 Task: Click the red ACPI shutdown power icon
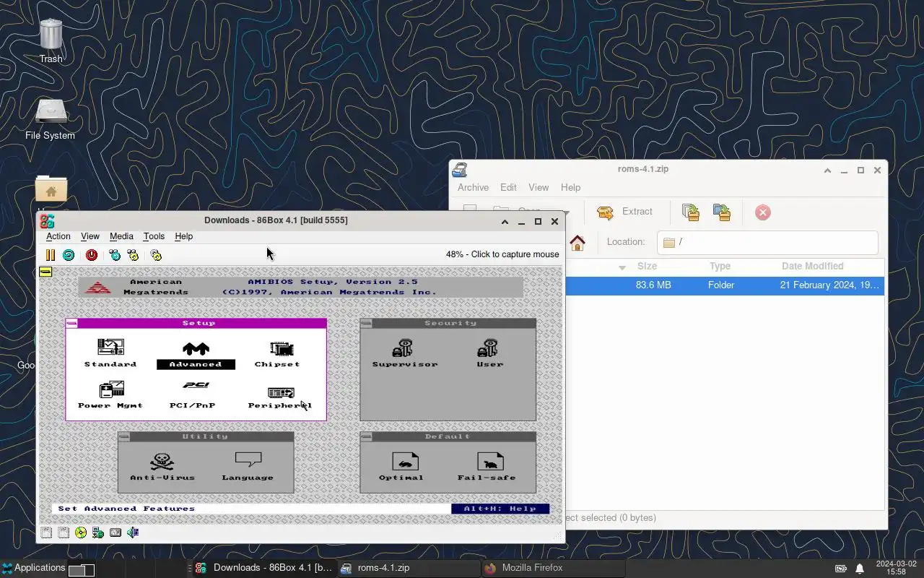coord(92,255)
